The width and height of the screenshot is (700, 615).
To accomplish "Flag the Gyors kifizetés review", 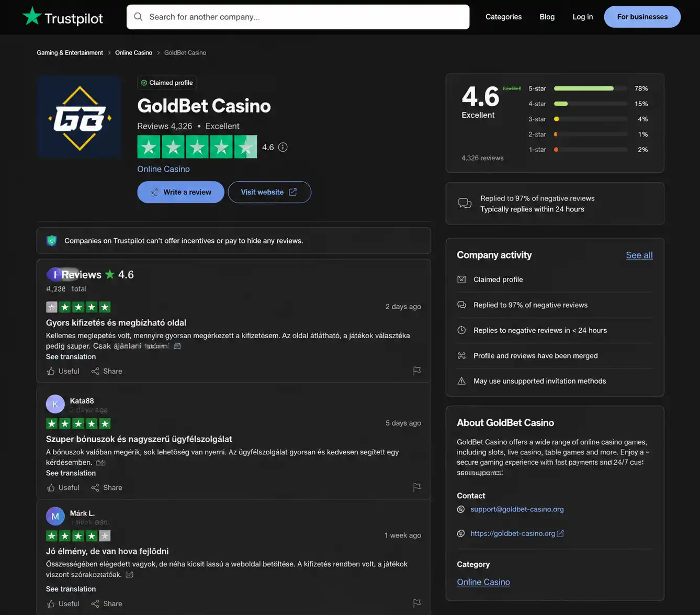I will (417, 371).
